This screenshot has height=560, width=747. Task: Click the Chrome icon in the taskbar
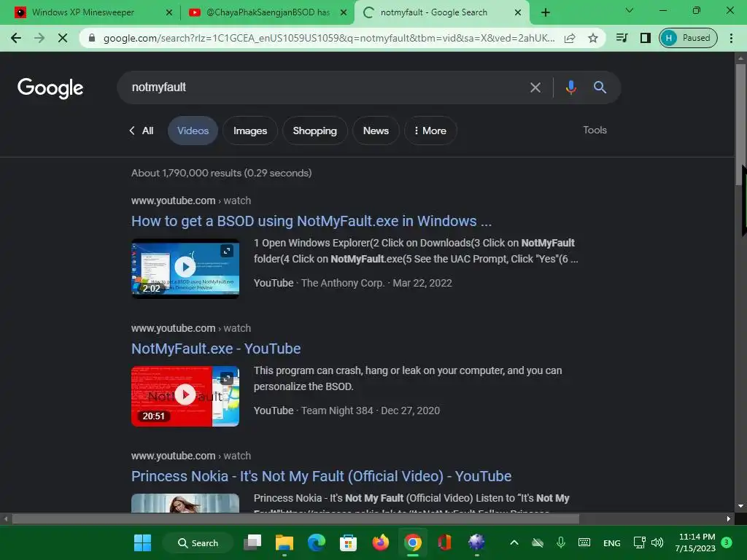point(413,542)
